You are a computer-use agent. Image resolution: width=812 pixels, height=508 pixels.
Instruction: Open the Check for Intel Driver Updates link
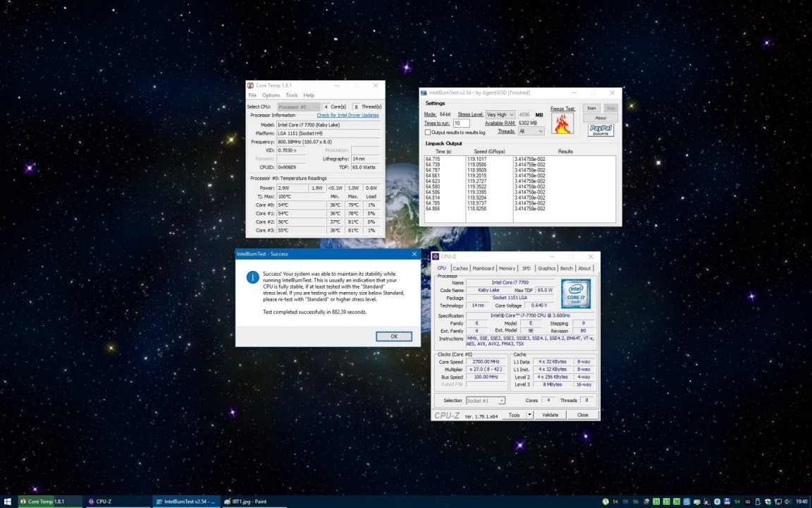pyautogui.click(x=347, y=116)
